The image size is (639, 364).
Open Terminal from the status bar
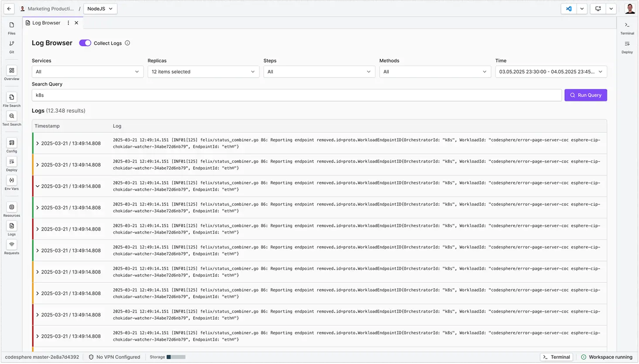[x=557, y=357]
